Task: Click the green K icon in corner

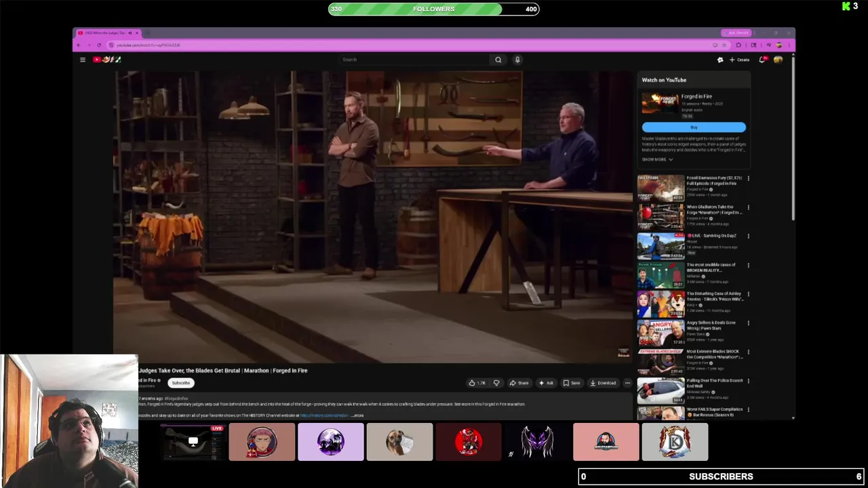Action: coord(846,6)
